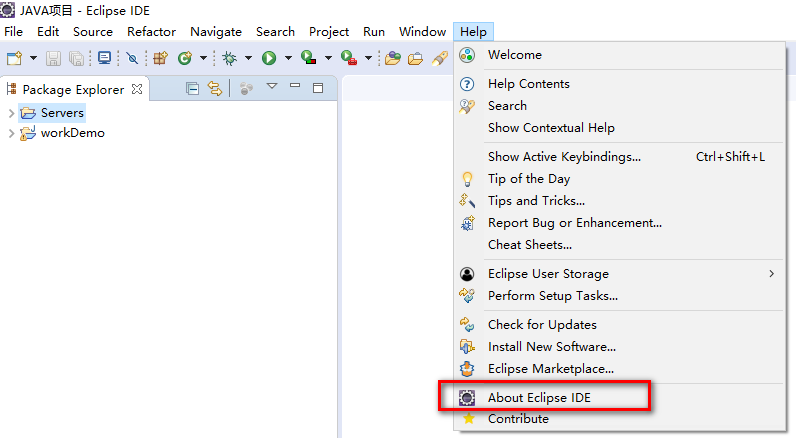This screenshot has width=796, height=438.
Task: Open the Navigate menu
Action: click(216, 31)
